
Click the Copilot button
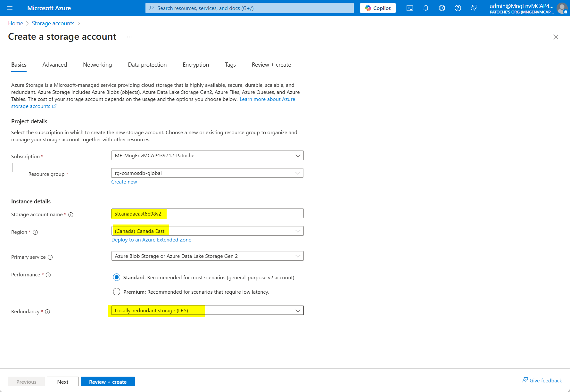click(x=378, y=8)
